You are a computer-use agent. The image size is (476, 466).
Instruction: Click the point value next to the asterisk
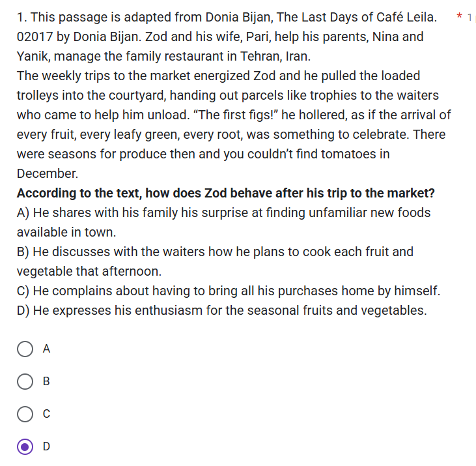470,16
